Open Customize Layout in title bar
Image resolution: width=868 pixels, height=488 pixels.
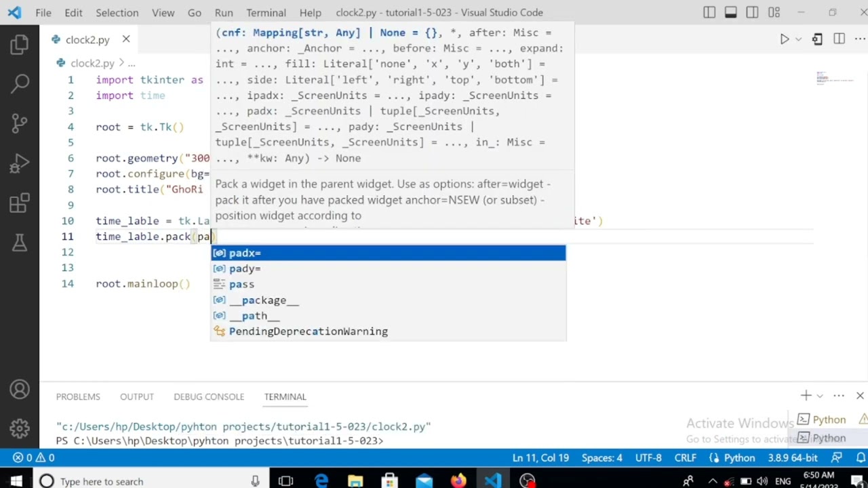(x=774, y=12)
